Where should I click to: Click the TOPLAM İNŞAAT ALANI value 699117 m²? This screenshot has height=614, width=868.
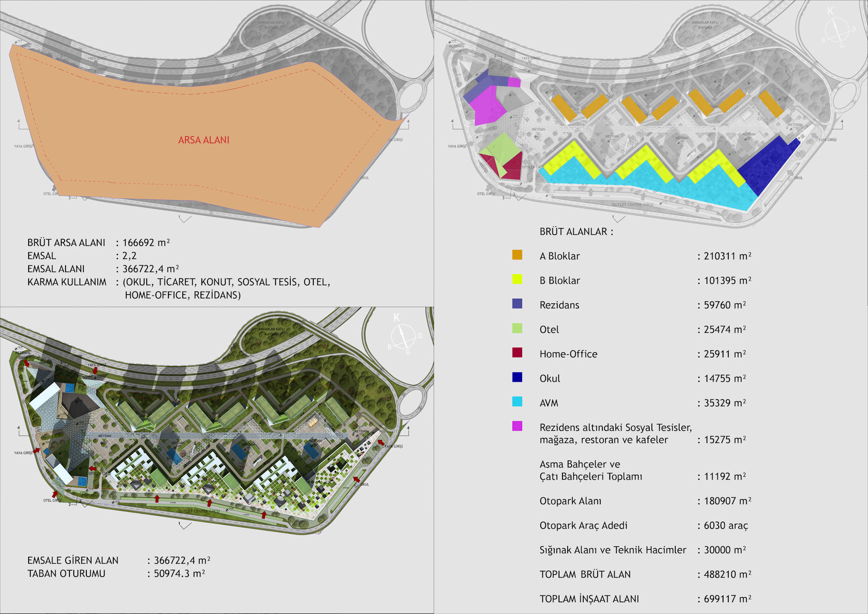pos(727,599)
